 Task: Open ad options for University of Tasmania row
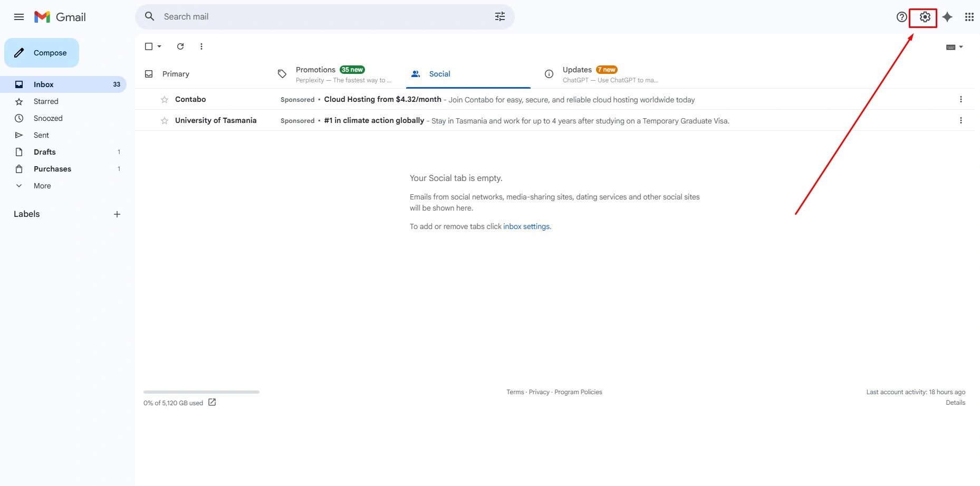(961, 120)
